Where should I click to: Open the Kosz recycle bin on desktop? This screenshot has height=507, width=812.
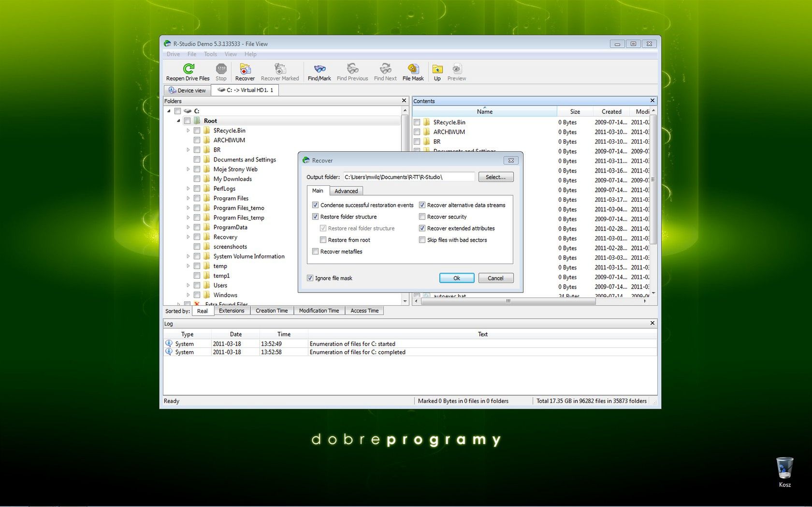784,468
